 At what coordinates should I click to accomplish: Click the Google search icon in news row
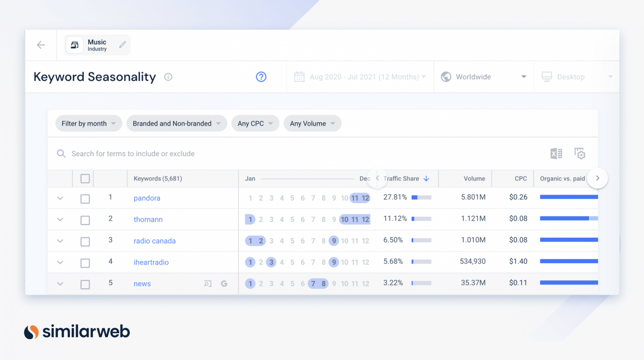pyautogui.click(x=224, y=284)
